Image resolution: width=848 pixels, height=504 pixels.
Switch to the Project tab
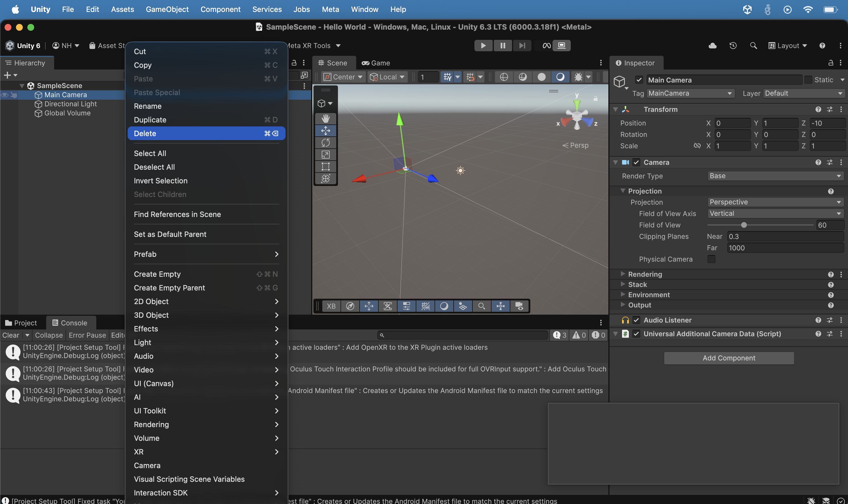21,323
